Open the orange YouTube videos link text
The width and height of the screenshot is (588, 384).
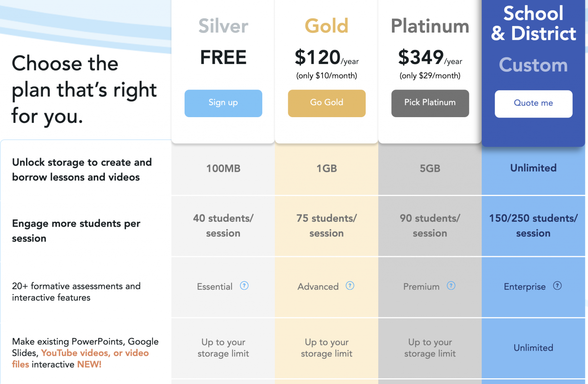pyautogui.click(x=75, y=353)
